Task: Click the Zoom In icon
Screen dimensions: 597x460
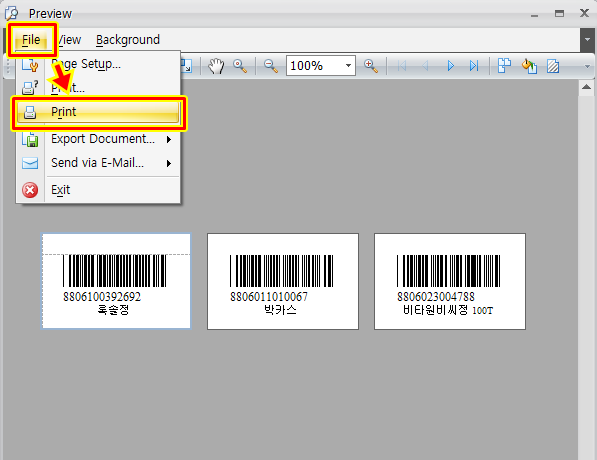Action: pyautogui.click(x=371, y=66)
